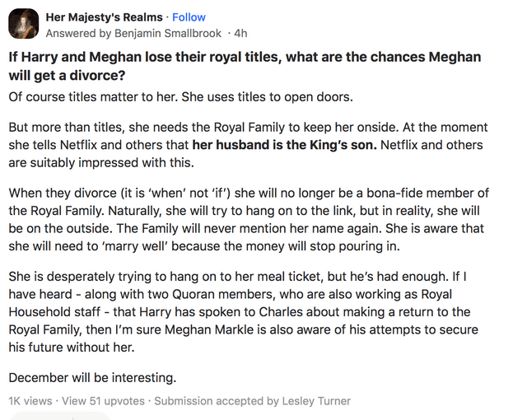View the 51 upvotes list
Screen dimensions: 527x420
(104, 401)
